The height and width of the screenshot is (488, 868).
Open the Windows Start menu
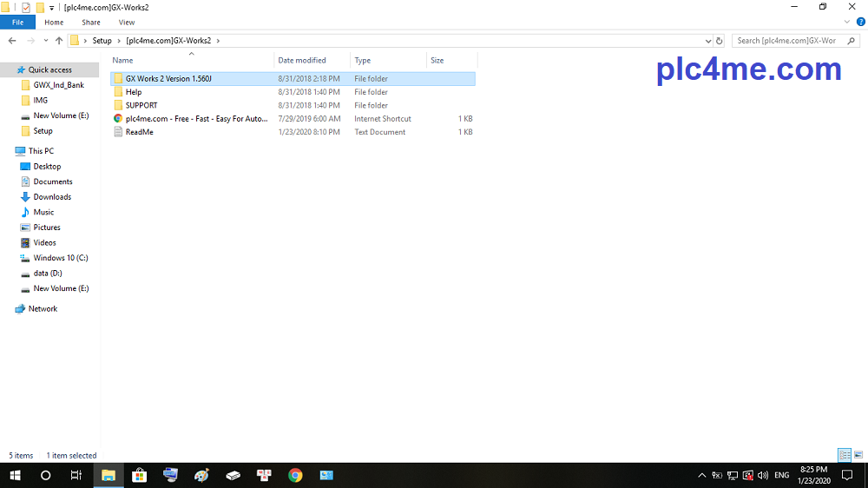tap(15, 475)
